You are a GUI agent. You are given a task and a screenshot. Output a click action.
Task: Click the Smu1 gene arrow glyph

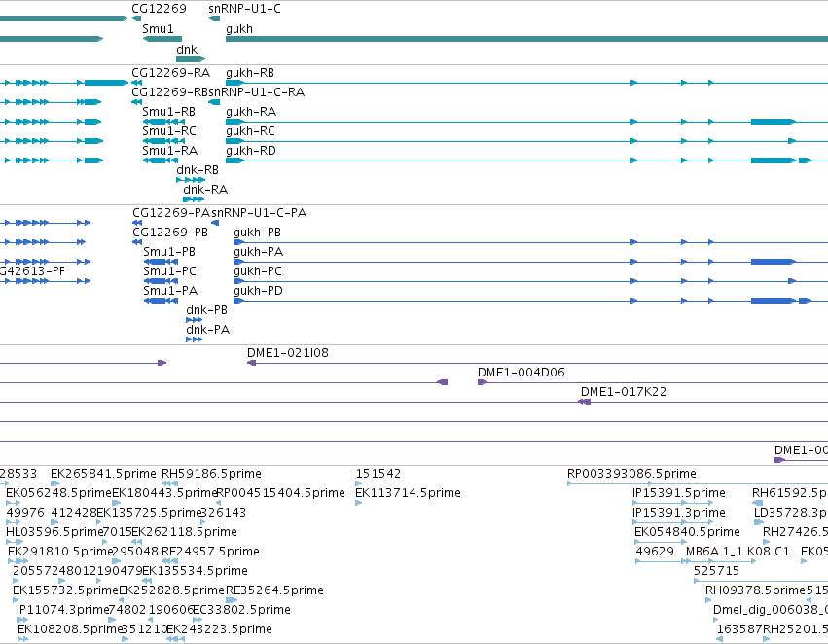162,39
